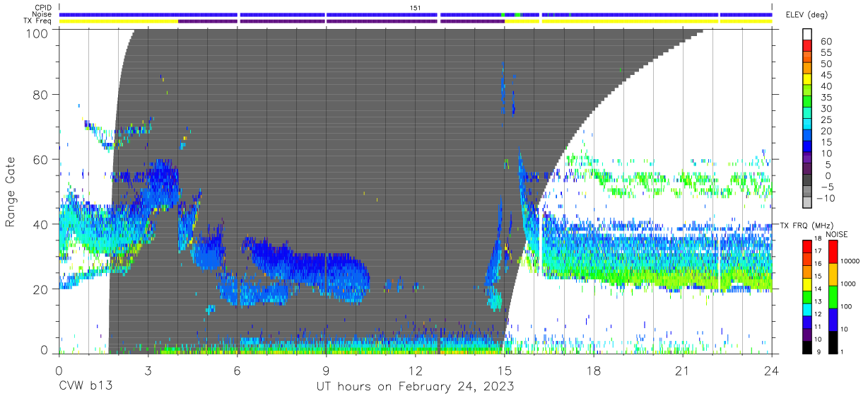This screenshot has width=868, height=401.
Task: Click the TX FRQ scale value '16'
Action: [818, 264]
